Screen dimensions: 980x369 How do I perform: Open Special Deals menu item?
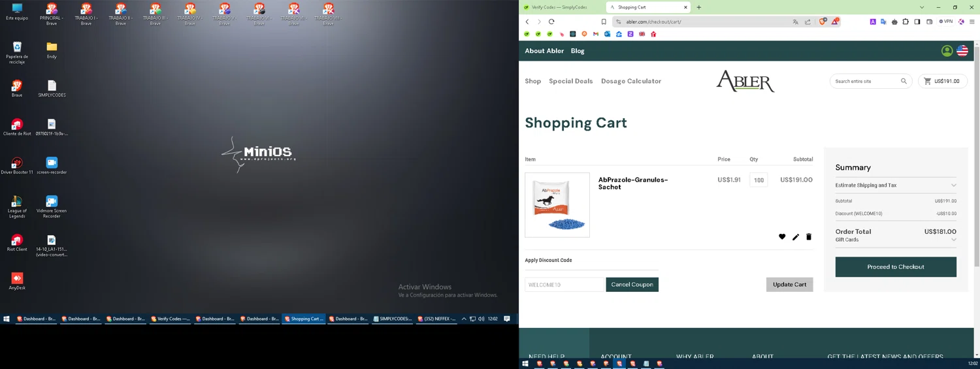click(571, 81)
